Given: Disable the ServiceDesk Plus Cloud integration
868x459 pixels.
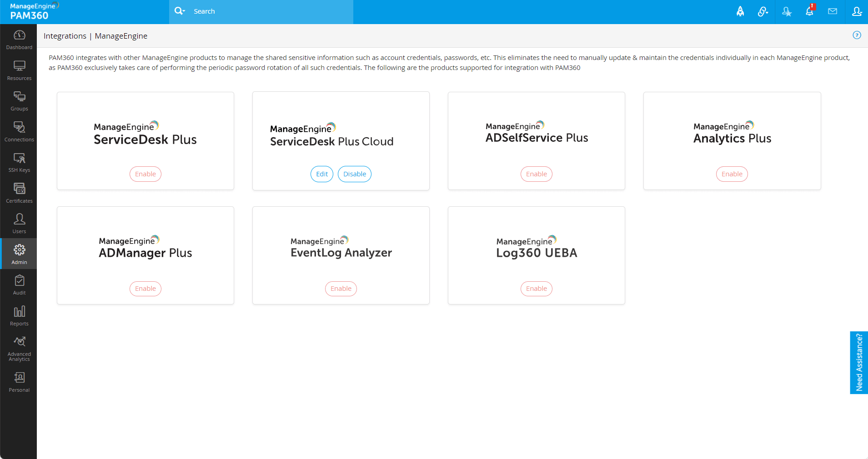Looking at the screenshot, I should 355,174.
